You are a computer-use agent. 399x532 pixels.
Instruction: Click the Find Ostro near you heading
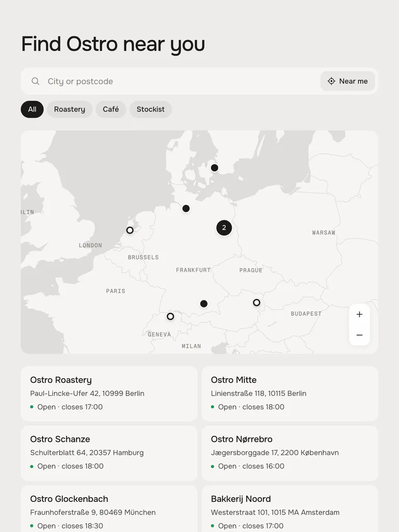(x=113, y=44)
